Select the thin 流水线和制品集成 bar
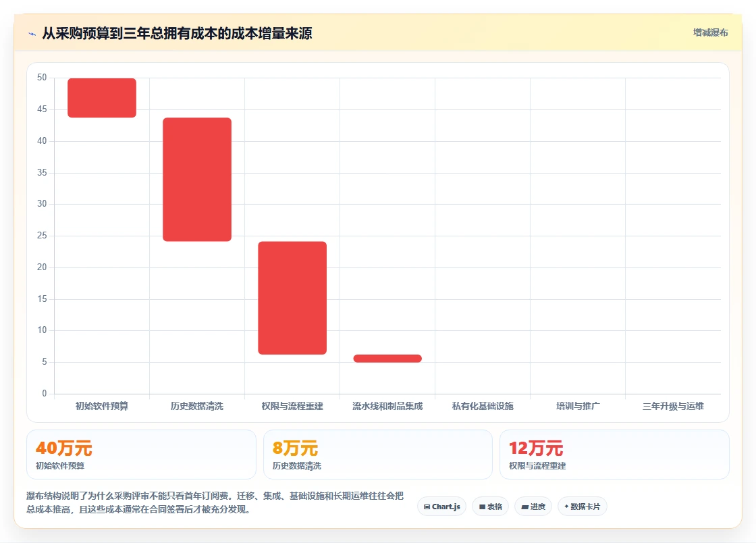The height and width of the screenshot is (543, 756). pyautogui.click(x=387, y=359)
